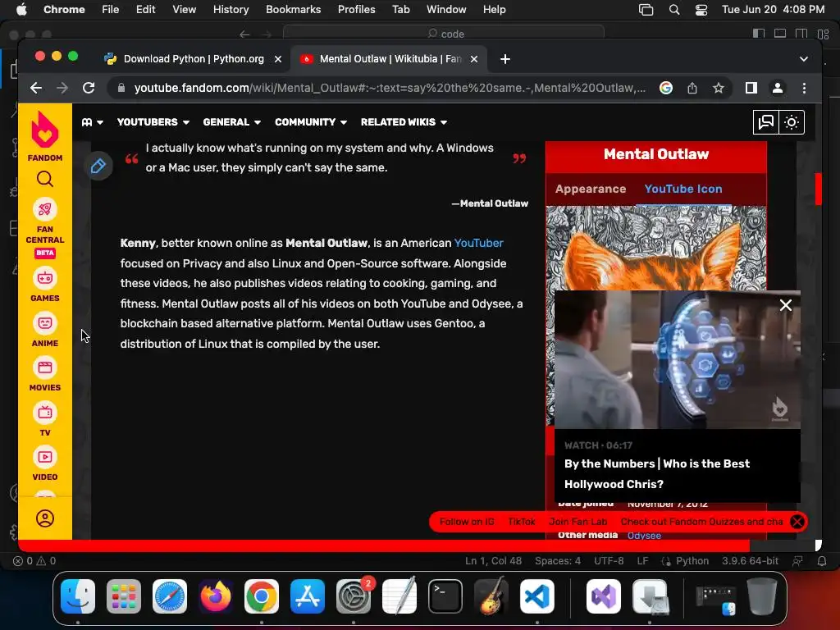The width and height of the screenshot is (840, 630).
Task: Open Chrome three-dot menu
Action: tap(804, 88)
